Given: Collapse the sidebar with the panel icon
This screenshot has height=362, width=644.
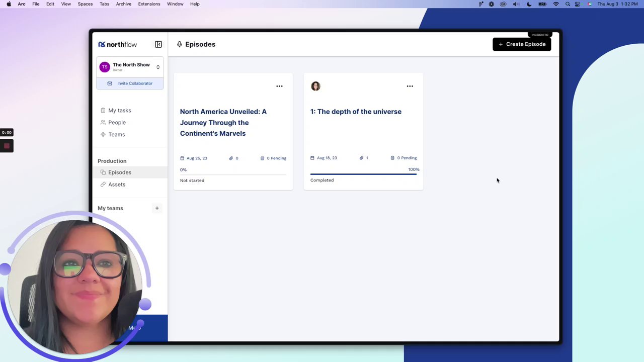Looking at the screenshot, I should pyautogui.click(x=158, y=44).
